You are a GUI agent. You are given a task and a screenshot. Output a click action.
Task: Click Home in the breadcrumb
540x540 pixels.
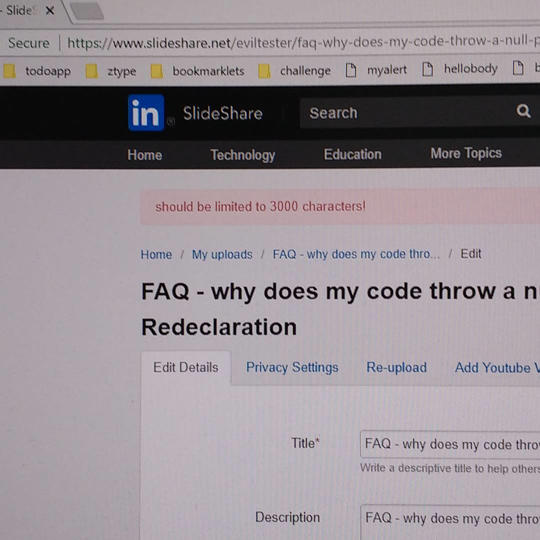[x=156, y=255]
